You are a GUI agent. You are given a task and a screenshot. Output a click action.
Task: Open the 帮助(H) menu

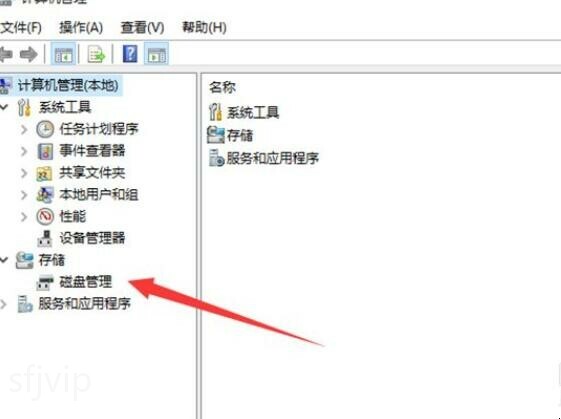click(204, 27)
